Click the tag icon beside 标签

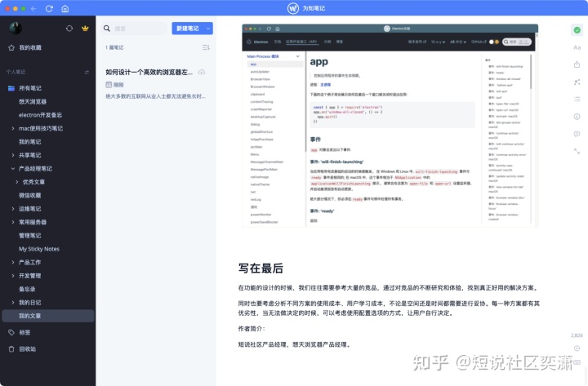pos(11,332)
